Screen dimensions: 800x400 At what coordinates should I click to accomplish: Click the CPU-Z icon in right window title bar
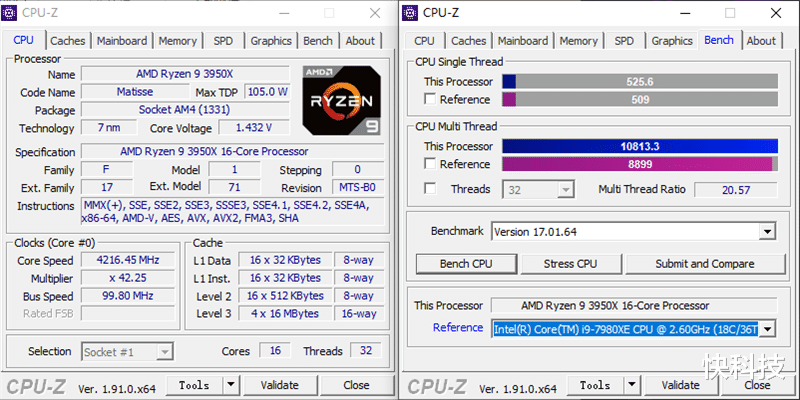pyautogui.click(x=410, y=13)
